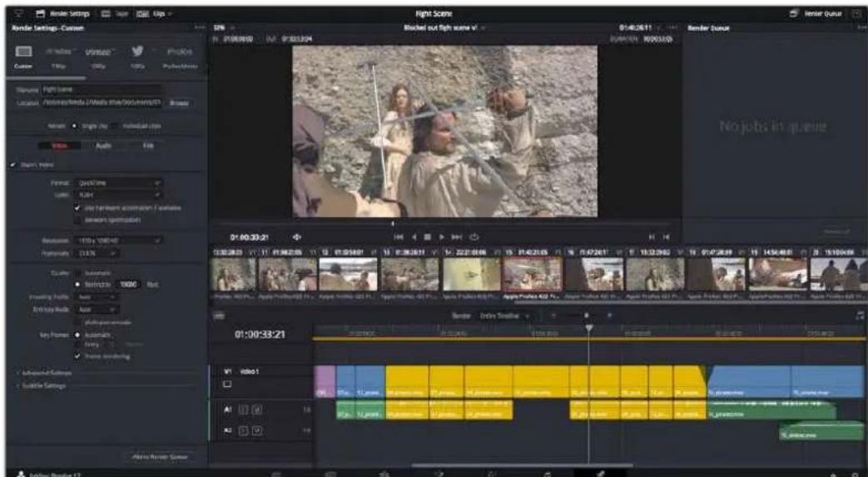Open the Codec H.264 dropdown
The width and height of the screenshot is (868, 477).
coord(120,195)
